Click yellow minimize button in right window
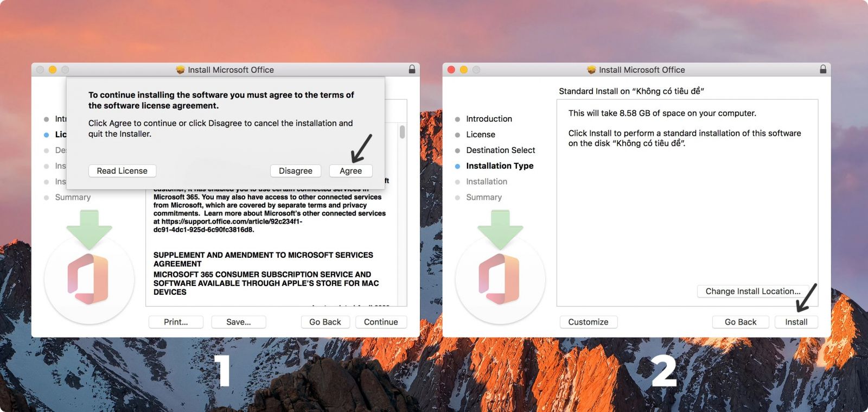868x412 pixels. (x=464, y=69)
